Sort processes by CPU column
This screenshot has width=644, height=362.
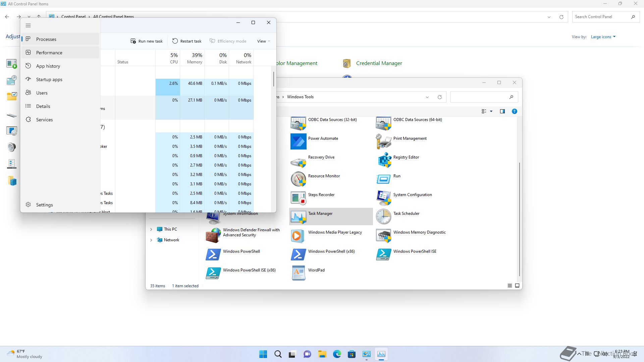pyautogui.click(x=168, y=58)
